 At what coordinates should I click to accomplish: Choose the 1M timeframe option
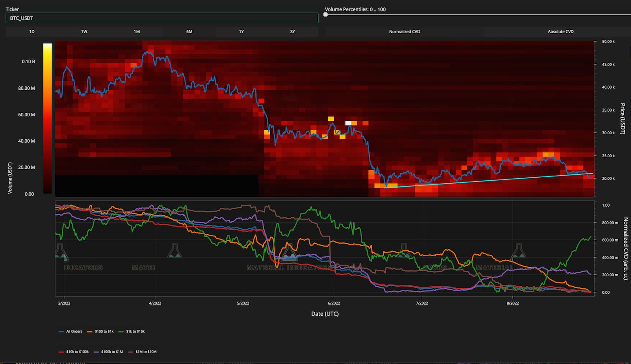tap(137, 31)
